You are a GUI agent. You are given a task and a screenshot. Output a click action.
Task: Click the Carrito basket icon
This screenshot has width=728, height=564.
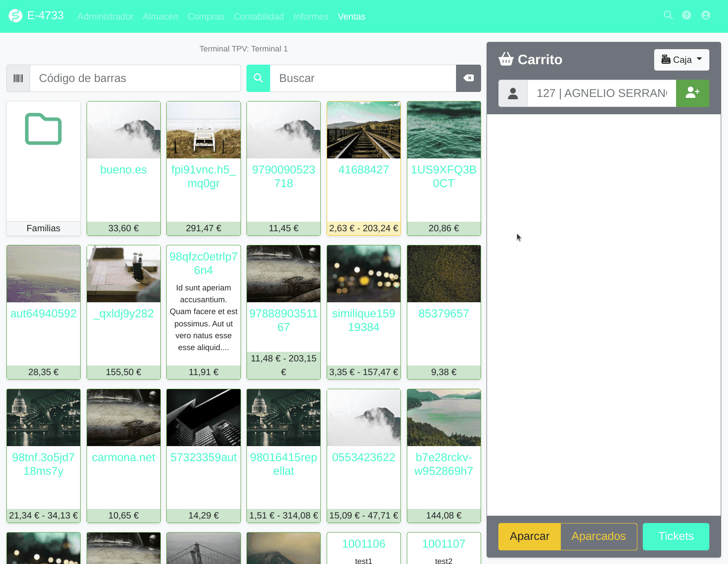tap(506, 59)
